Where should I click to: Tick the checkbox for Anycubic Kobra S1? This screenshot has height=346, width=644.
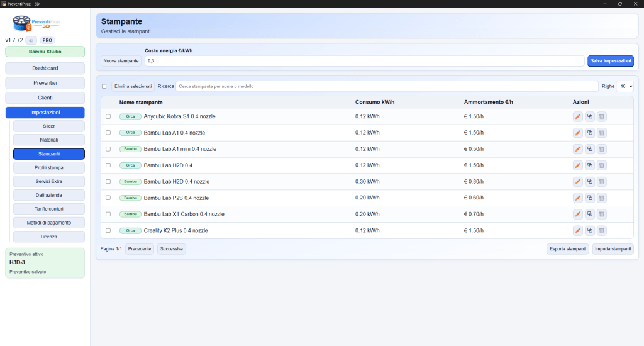(x=108, y=116)
